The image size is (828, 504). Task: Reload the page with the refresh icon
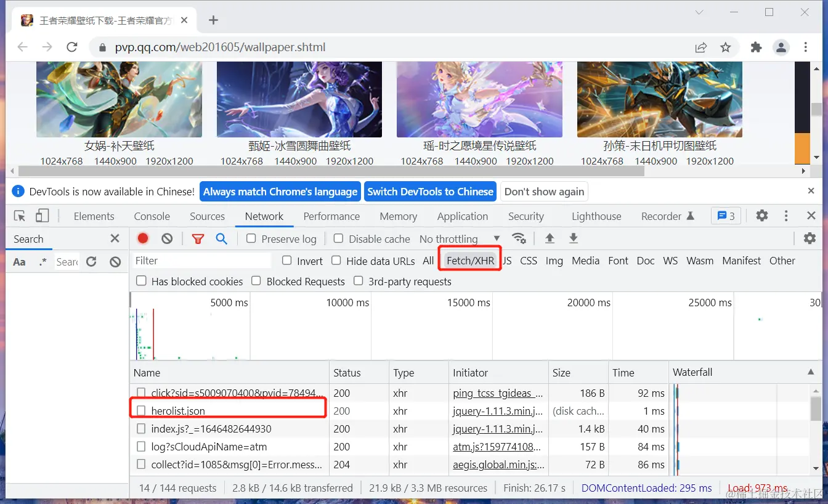72,47
